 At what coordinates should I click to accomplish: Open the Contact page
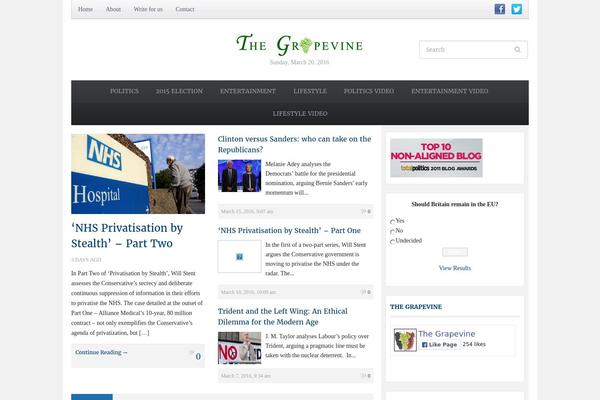coord(185,9)
